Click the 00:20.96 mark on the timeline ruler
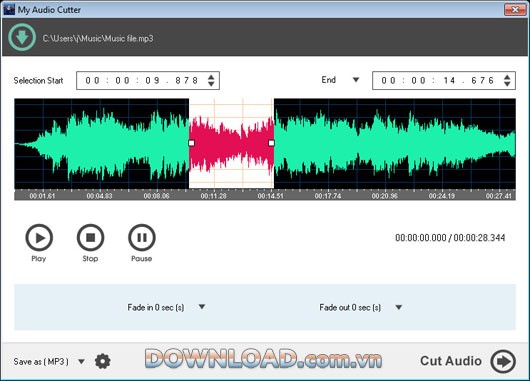530x381 pixels. [x=385, y=196]
